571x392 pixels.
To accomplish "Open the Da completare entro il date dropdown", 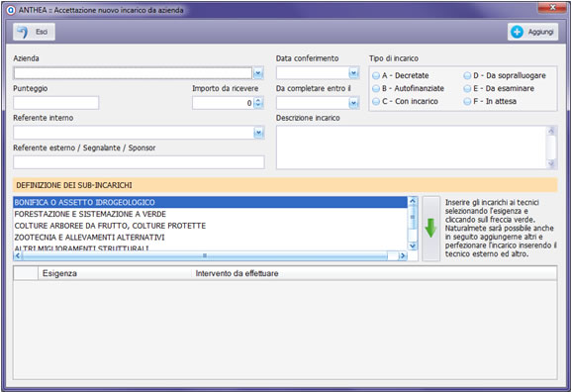I will [353, 103].
